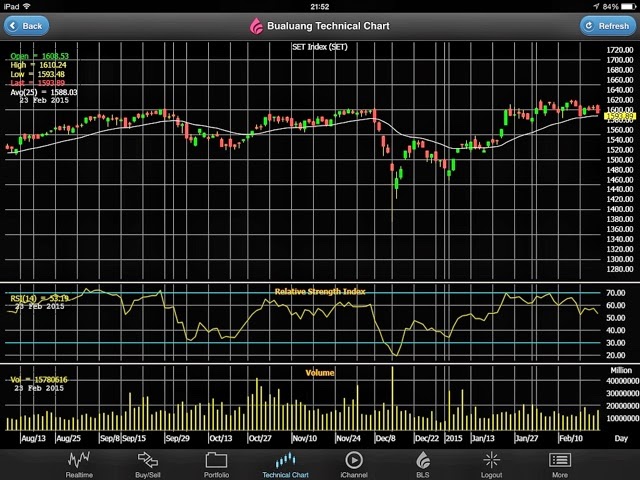Tap the Logout tab
640x480 pixels.
pyautogui.click(x=491, y=465)
